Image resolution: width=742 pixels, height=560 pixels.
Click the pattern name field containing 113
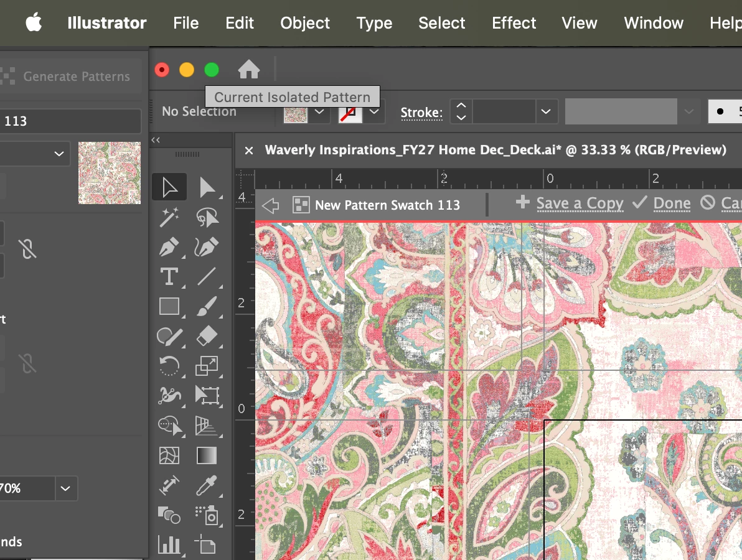tap(70, 121)
